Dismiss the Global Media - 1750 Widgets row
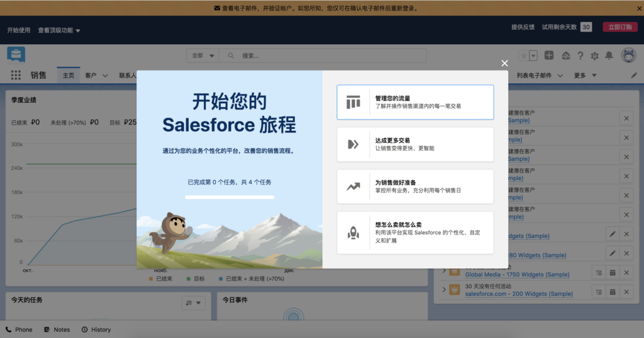 (626, 273)
